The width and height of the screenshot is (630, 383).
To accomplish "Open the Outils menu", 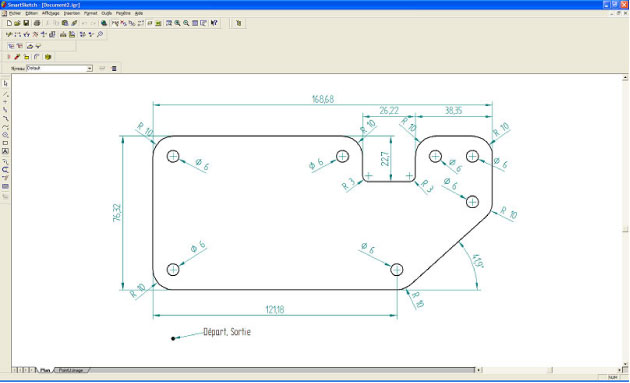I will click(106, 13).
